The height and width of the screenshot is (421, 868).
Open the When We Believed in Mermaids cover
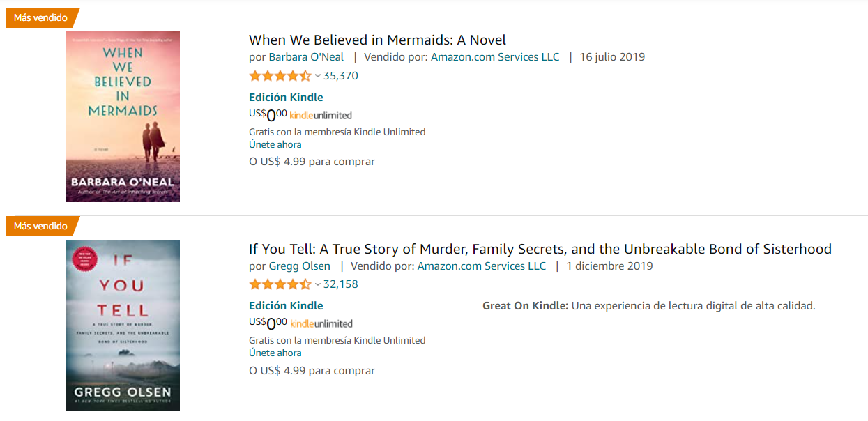pyautogui.click(x=123, y=116)
